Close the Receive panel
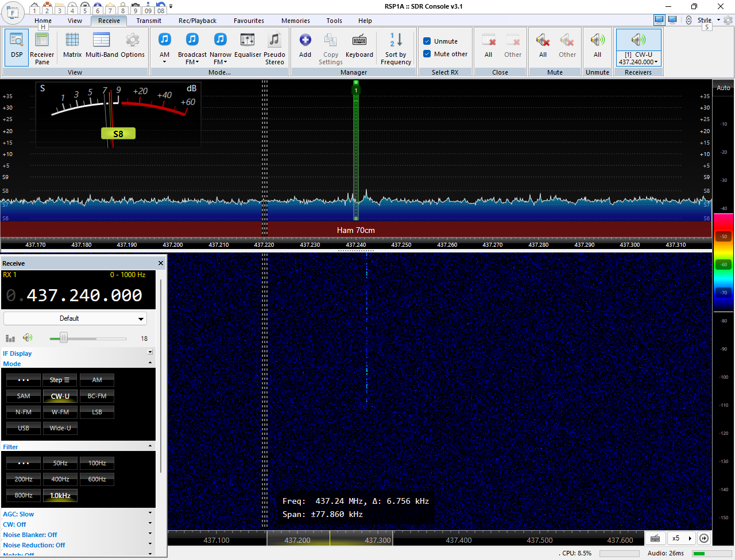The width and height of the screenshot is (735, 560). click(161, 263)
